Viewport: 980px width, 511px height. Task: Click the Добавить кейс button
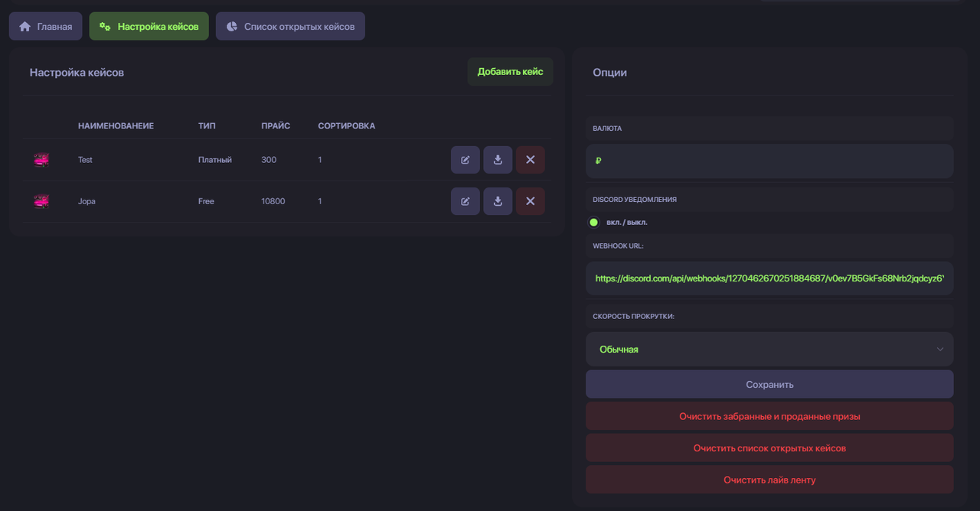click(x=511, y=72)
